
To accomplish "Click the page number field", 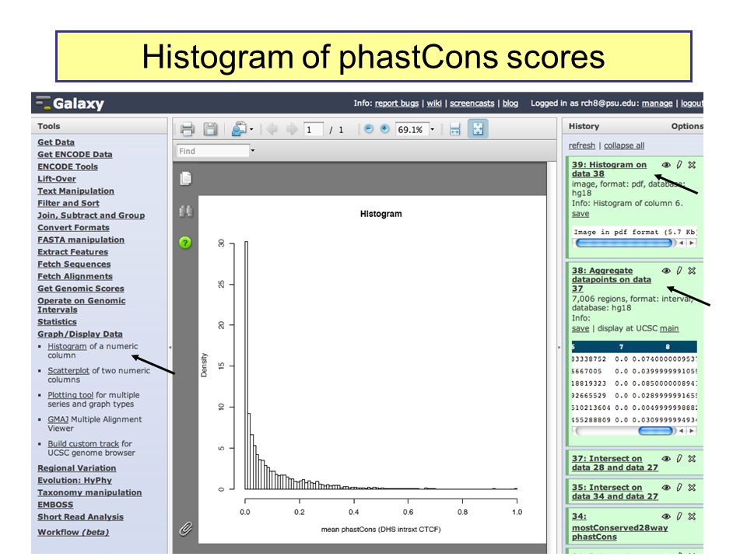I will pyautogui.click(x=314, y=130).
